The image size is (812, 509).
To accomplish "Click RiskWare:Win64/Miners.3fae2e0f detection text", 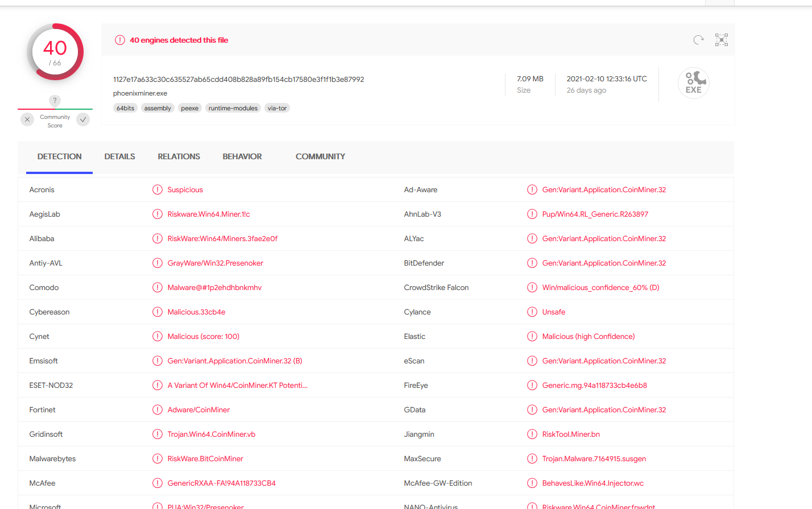I will tap(222, 239).
